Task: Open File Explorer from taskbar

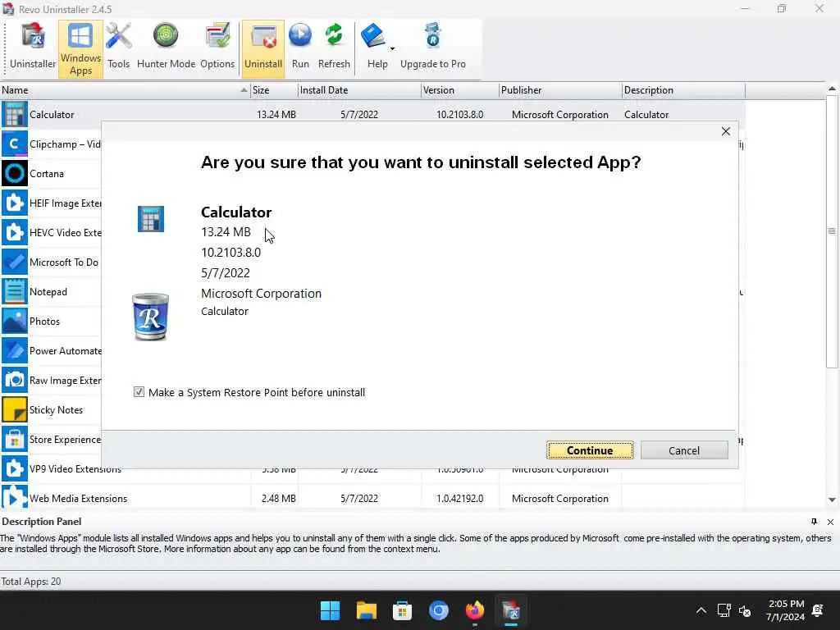Action: [367, 610]
